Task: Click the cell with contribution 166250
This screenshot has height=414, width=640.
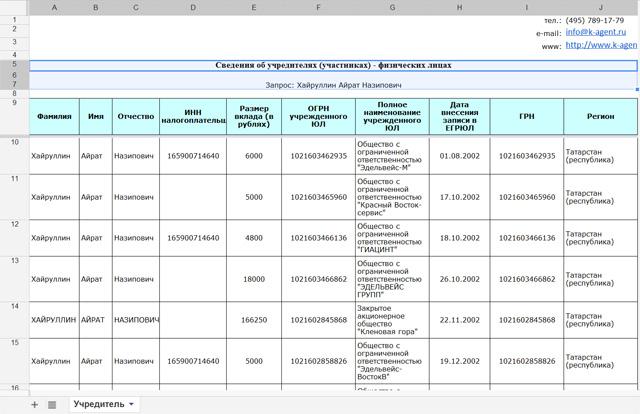Action: pyautogui.click(x=254, y=320)
